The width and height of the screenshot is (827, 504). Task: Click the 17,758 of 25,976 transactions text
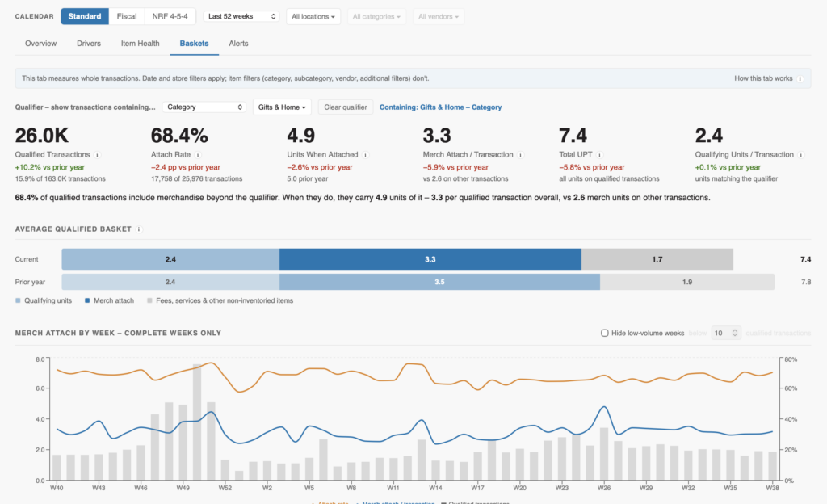coord(197,179)
